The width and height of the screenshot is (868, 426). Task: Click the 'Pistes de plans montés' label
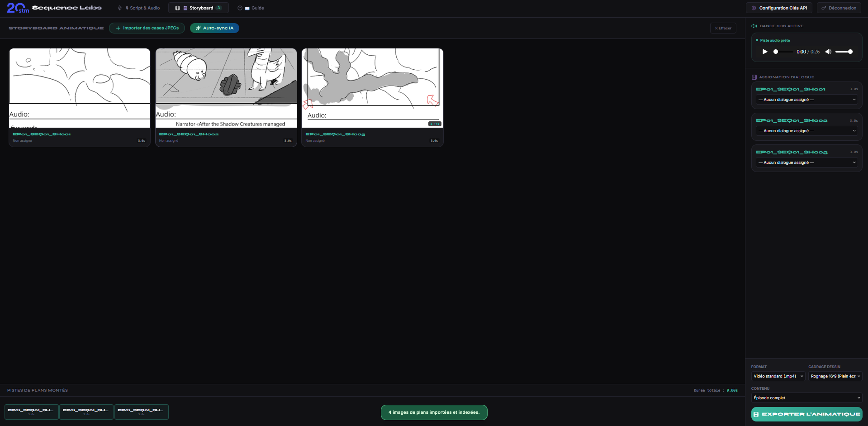tap(38, 390)
